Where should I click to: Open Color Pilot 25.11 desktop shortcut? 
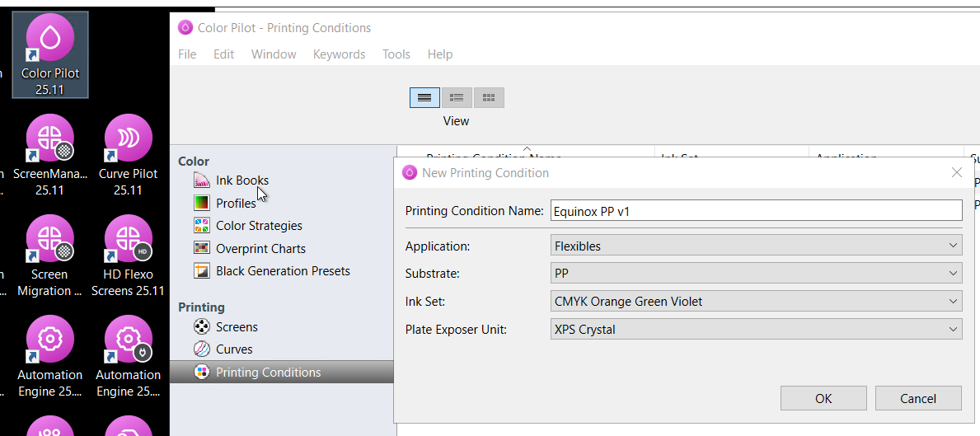[x=50, y=55]
